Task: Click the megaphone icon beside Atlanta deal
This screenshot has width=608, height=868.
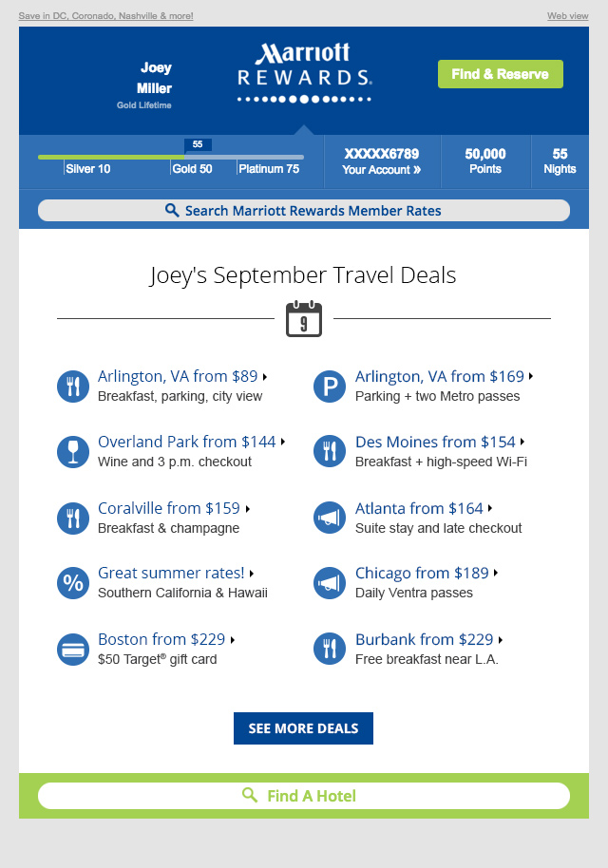Action: (x=329, y=518)
